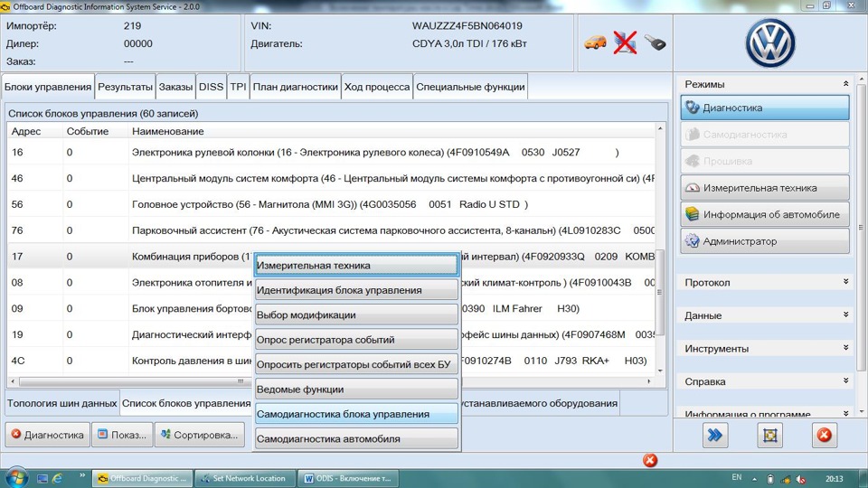The width and height of the screenshot is (868, 488).
Task: Click the control list horizontal scrollbar thumb
Action: (240, 381)
